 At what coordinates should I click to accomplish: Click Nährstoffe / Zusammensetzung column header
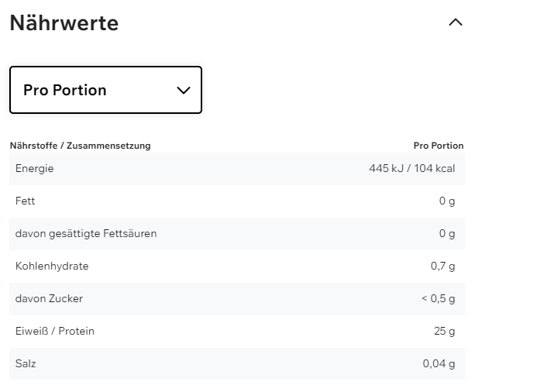pos(80,146)
